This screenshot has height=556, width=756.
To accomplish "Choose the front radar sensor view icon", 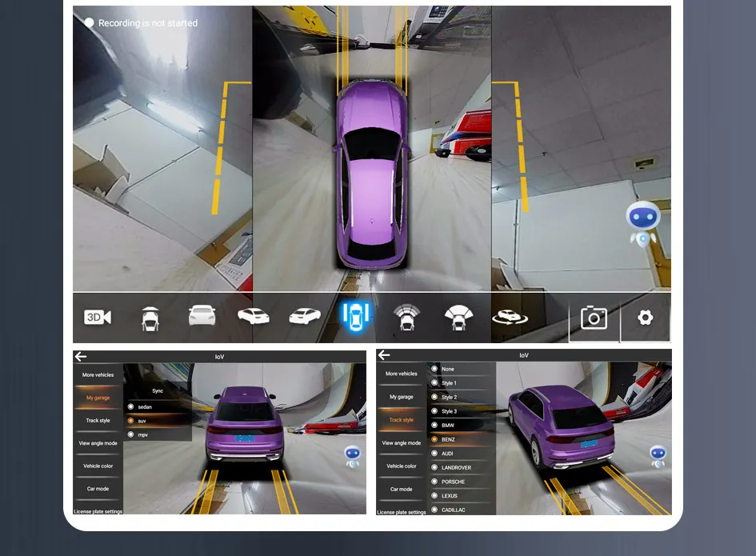I will click(x=406, y=317).
